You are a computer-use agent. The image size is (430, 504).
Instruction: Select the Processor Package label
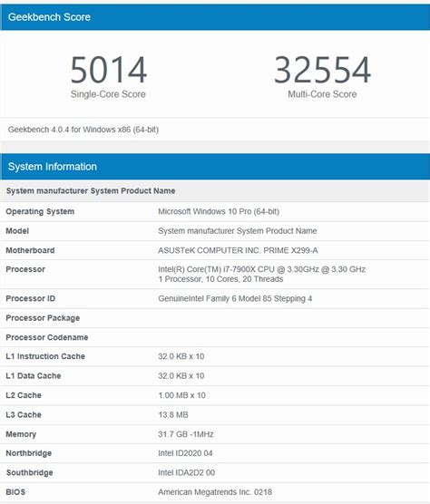43,318
